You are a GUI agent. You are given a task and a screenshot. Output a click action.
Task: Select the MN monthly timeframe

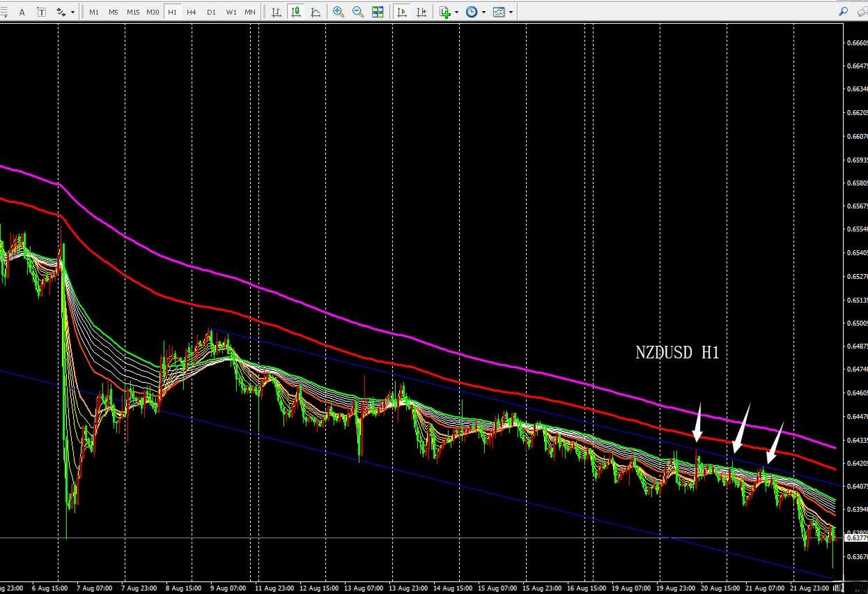250,12
